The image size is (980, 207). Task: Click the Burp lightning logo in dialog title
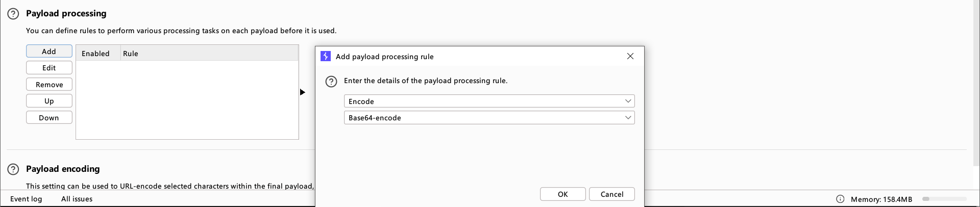pyautogui.click(x=326, y=56)
